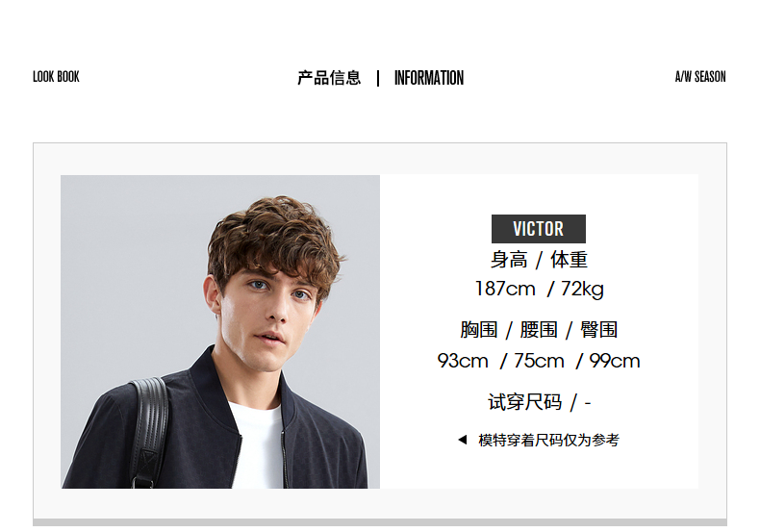Click the 试穿尺码 size label
This screenshot has width=760, height=532.
[525, 402]
